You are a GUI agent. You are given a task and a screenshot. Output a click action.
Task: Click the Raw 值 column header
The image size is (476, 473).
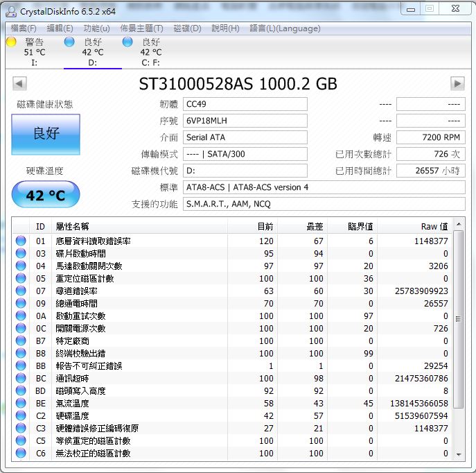tap(414, 226)
